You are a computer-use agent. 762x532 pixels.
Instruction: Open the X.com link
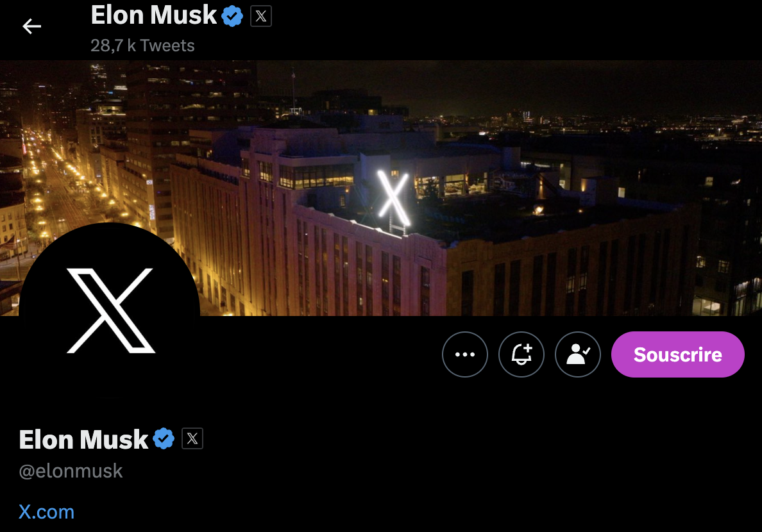pos(47,512)
